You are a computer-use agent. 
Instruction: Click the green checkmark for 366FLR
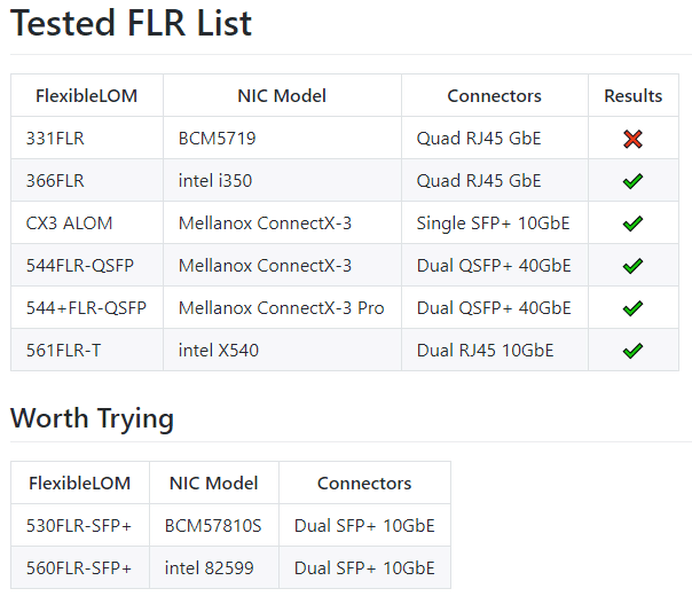click(632, 181)
